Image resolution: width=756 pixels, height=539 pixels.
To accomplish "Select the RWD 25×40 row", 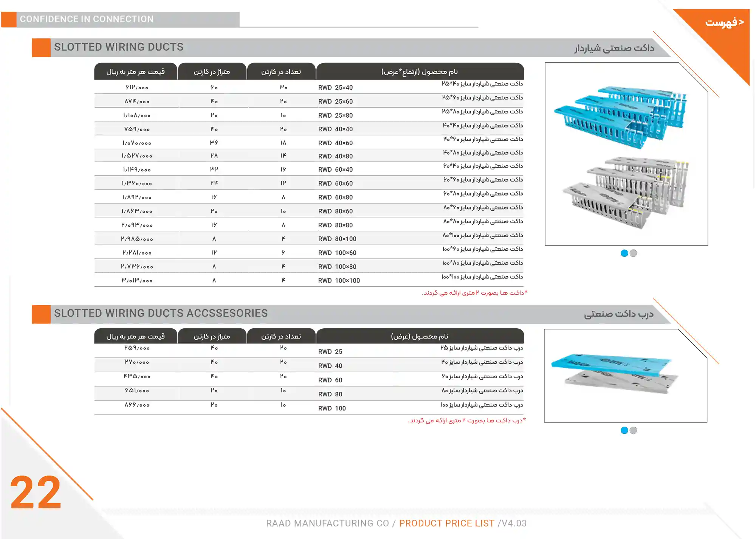I will click(x=335, y=87).
